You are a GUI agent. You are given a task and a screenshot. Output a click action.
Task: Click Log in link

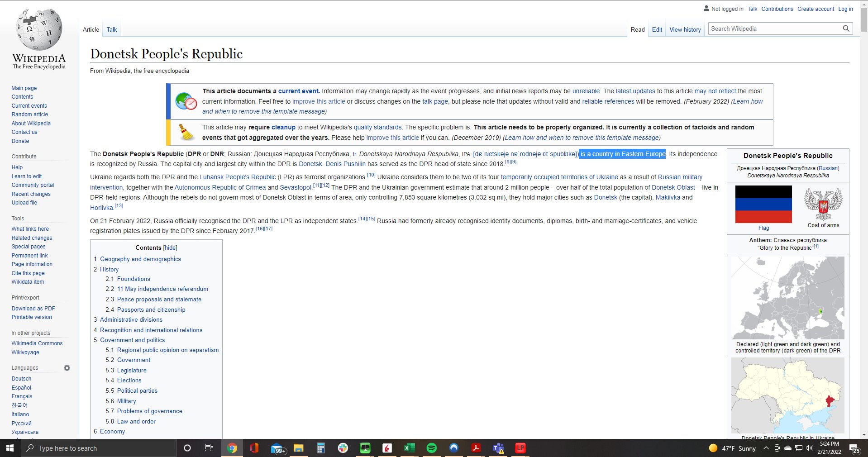[845, 9]
